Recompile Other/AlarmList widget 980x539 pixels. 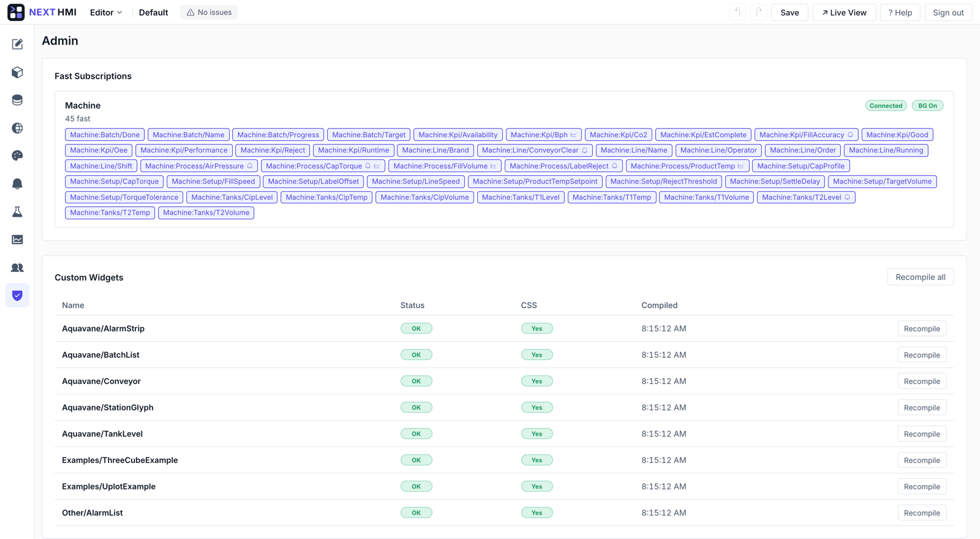pos(922,513)
